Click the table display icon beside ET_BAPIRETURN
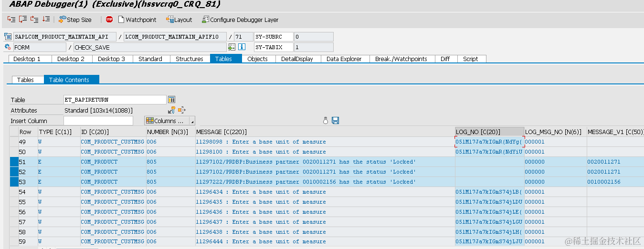The height and width of the screenshot is (249, 644). click(172, 99)
